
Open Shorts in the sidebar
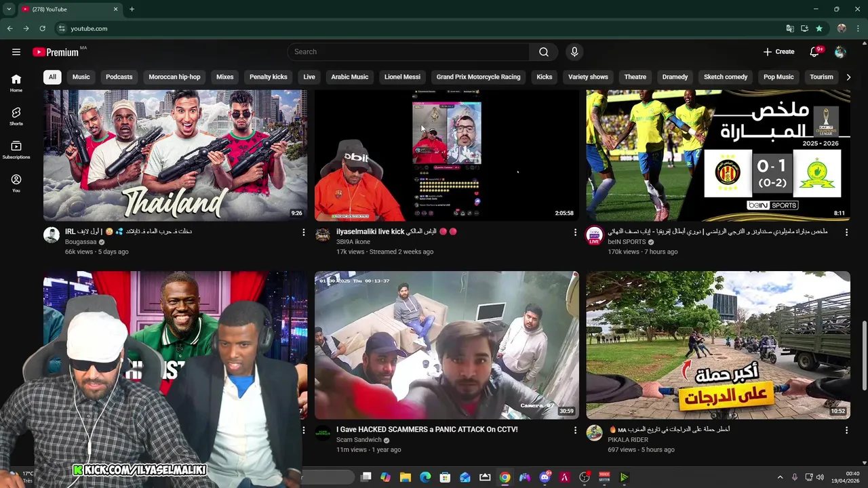16,117
